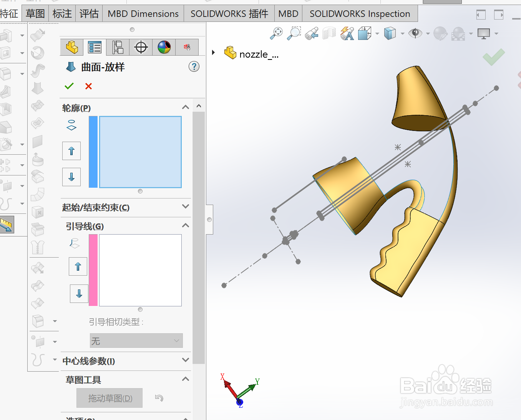Open the DimXpertManager crosshair tab

pos(141,47)
